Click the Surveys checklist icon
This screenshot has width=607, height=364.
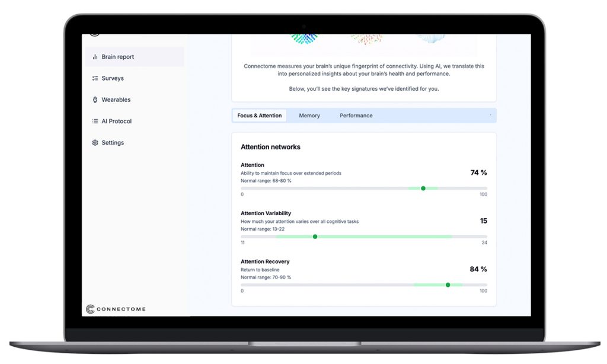(95, 78)
